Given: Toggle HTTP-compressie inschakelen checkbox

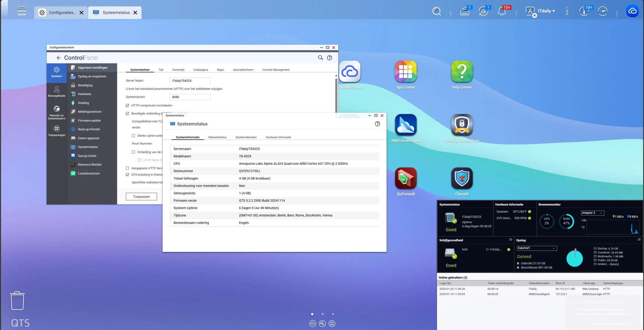Looking at the screenshot, I should tap(127, 105).
